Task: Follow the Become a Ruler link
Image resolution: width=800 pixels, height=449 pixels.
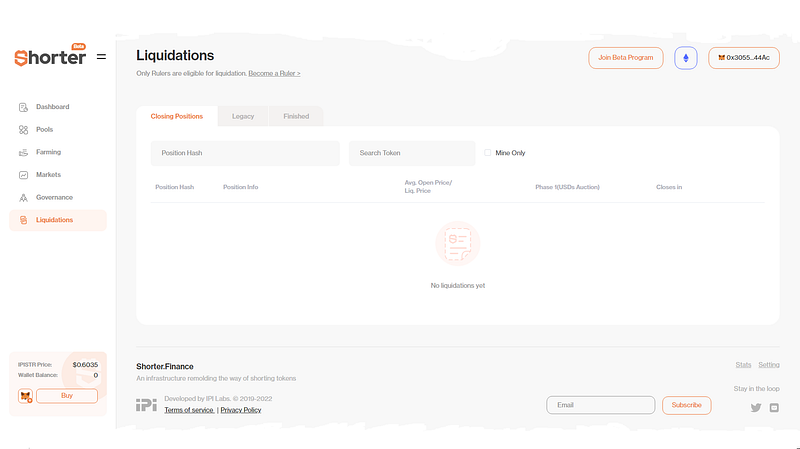Action: click(x=274, y=73)
